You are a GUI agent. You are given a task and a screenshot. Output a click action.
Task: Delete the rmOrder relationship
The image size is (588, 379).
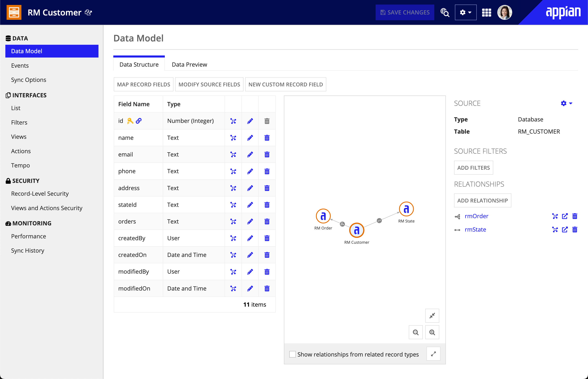pos(575,216)
